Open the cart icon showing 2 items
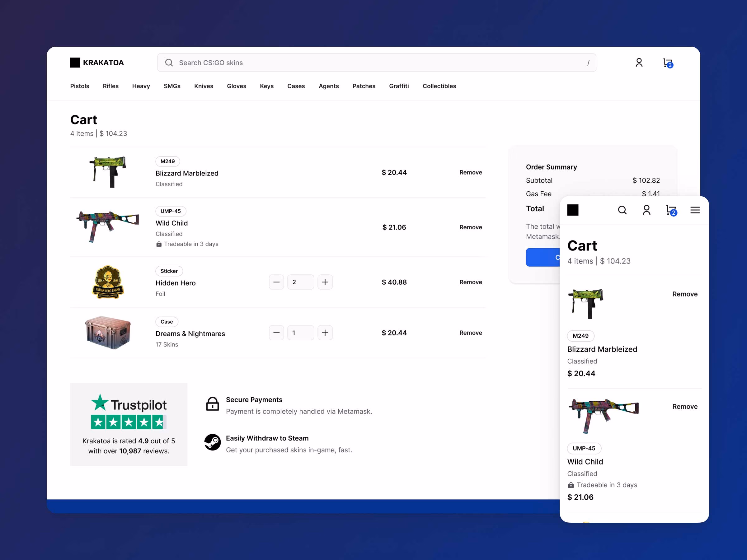 pos(668,63)
